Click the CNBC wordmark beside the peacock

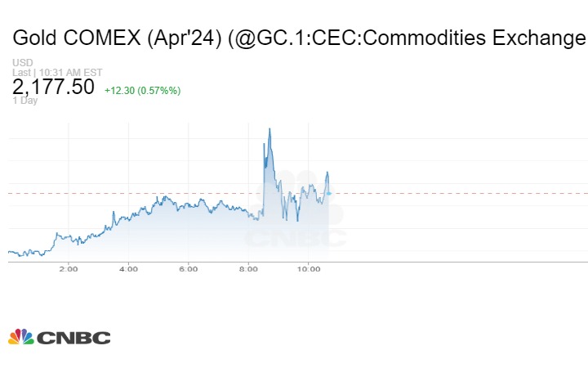coord(73,337)
